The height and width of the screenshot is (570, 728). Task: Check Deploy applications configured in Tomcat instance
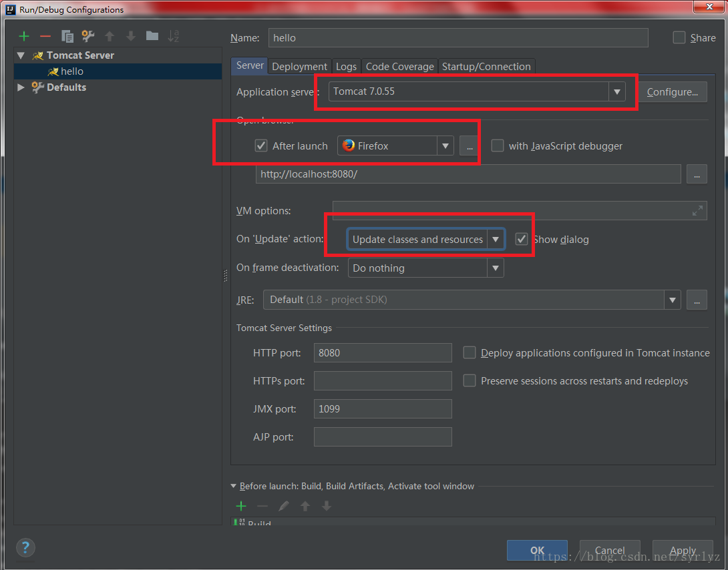pos(470,353)
